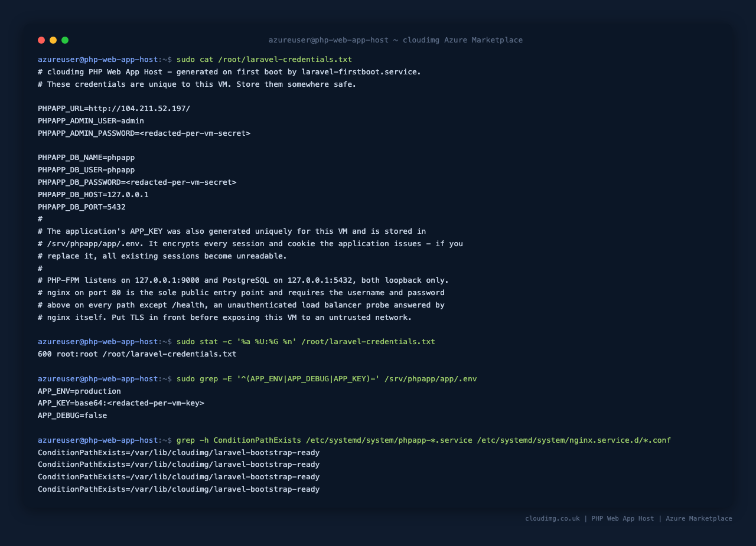Click the last ConditionPathExists output line

coord(178,489)
